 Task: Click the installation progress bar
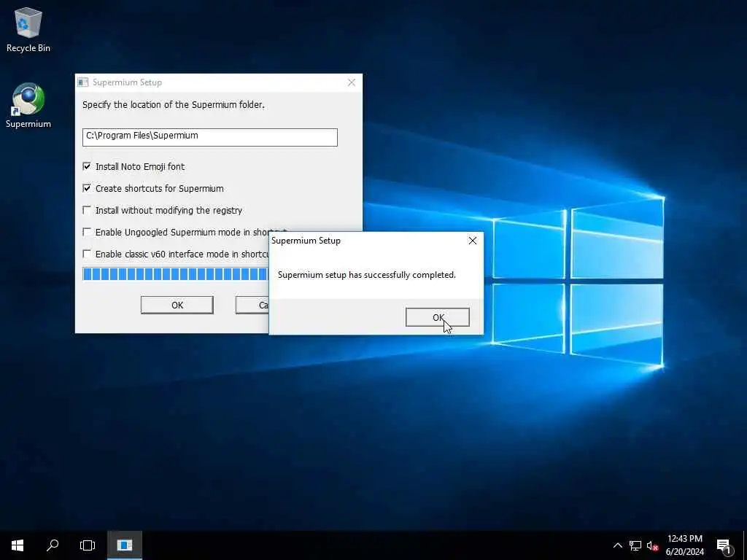tap(175, 274)
